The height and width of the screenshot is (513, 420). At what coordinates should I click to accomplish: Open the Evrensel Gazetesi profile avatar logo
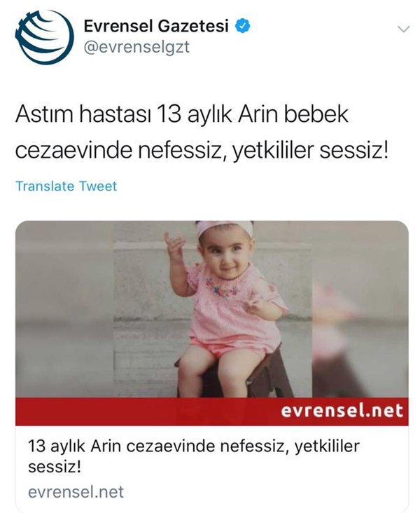[44, 36]
